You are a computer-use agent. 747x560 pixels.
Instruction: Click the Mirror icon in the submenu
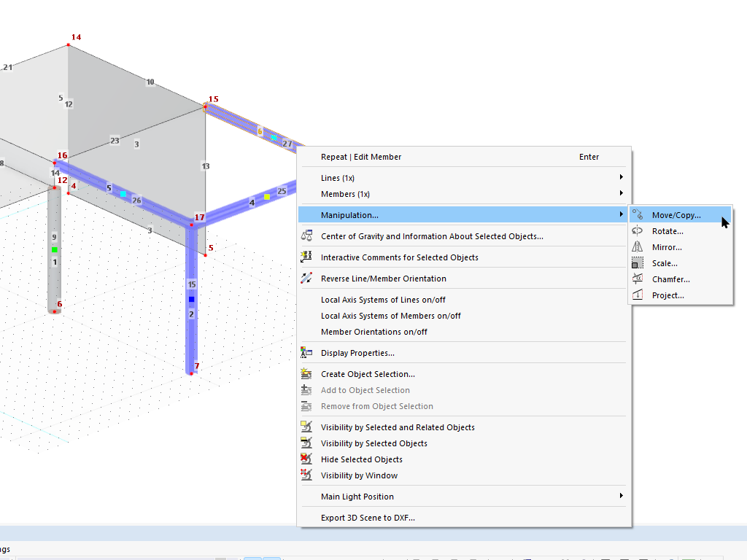pyautogui.click(x=638, y=247)
